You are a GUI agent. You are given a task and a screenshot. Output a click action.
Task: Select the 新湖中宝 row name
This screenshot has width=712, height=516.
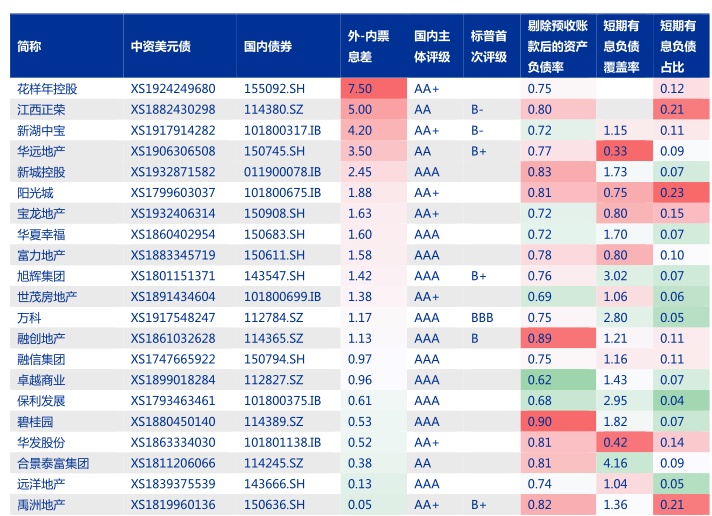point(41,130)
